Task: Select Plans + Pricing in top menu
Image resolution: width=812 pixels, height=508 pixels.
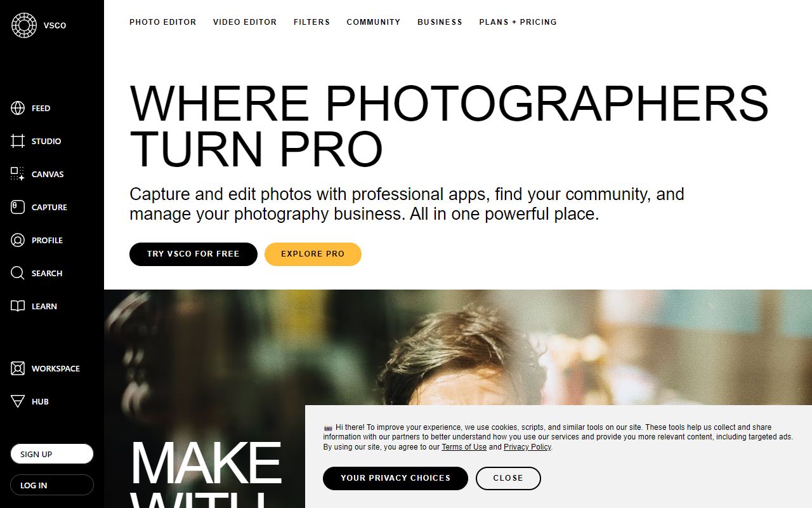Action: point(518,22)
